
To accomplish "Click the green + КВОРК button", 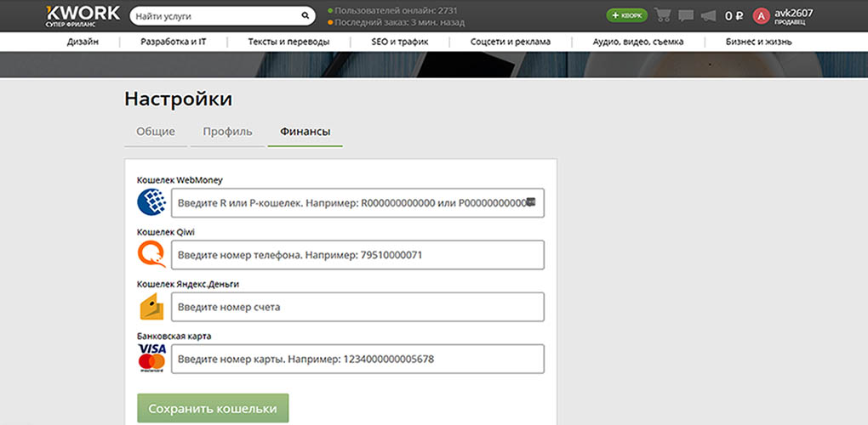I will click(626, 15).
